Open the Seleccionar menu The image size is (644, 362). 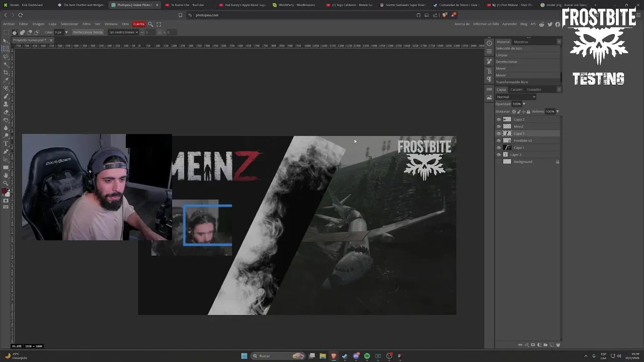point(69,24)
